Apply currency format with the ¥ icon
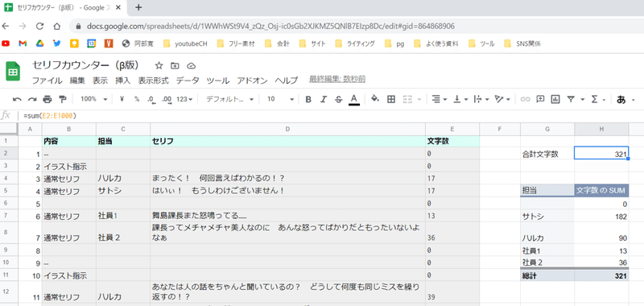Screen dimensions: 644x306 [122, 99]
